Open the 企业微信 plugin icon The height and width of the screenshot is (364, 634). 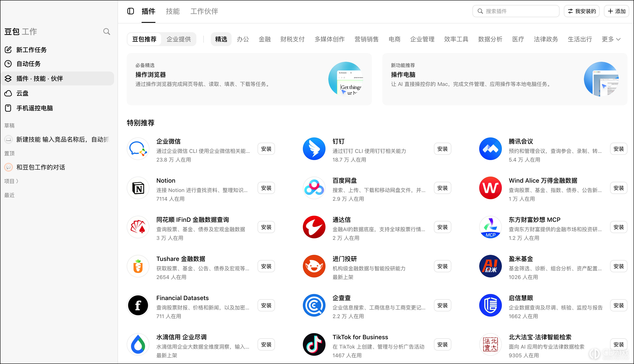click(138, 149)
